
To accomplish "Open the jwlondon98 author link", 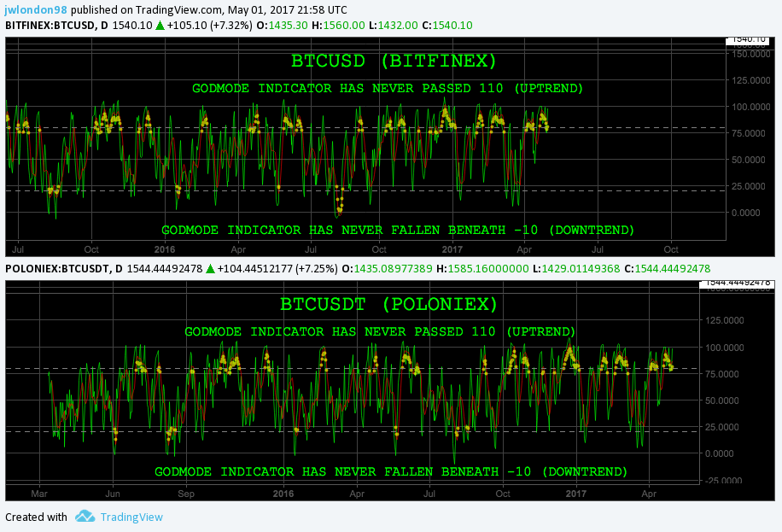I will (x=36, y=9).
